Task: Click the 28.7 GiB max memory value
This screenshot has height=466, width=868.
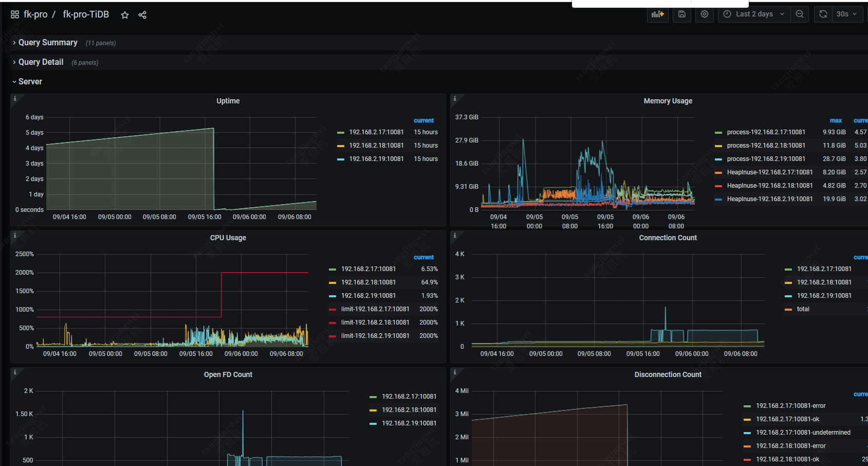Action: click(x=834, y=159)
